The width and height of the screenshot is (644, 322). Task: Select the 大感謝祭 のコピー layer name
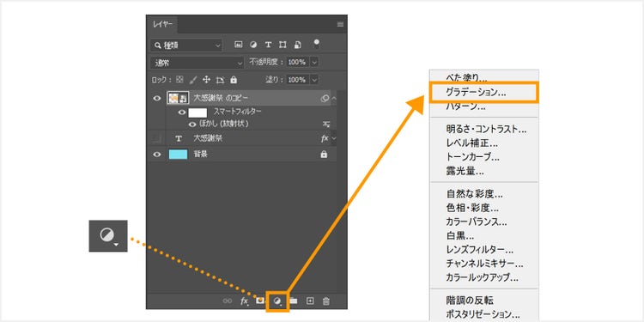[x=221, y=98]
